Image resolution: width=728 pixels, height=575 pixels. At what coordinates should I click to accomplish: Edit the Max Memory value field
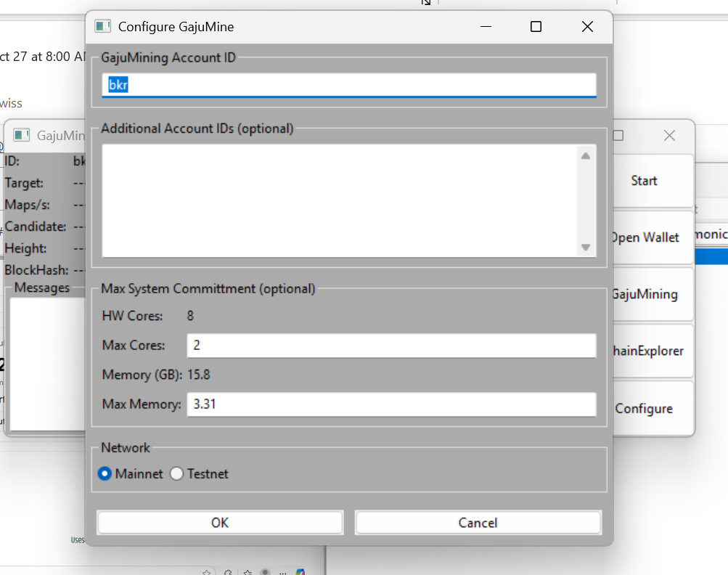(x=391, y=404)
